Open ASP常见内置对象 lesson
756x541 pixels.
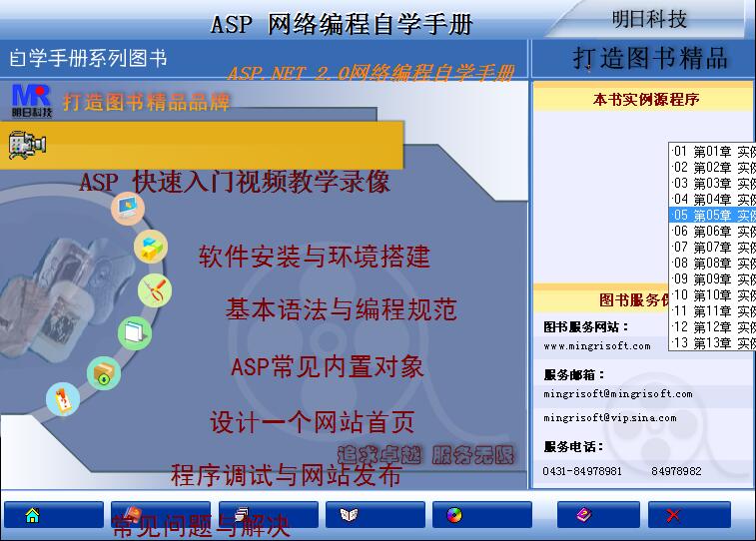[328, 366]
